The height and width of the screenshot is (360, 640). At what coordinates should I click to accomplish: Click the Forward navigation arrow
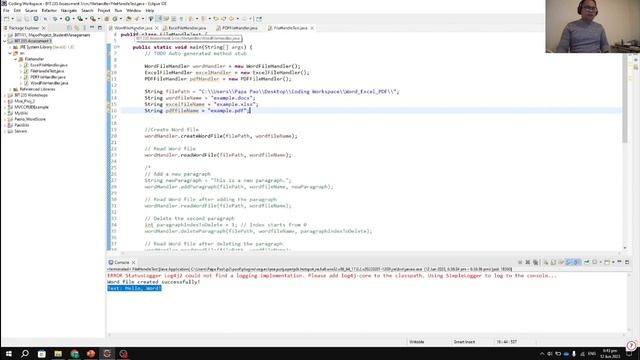[x=244, y=19]
